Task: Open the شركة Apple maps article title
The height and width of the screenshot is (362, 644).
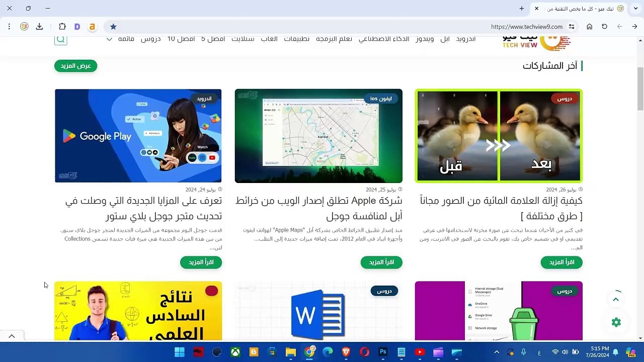Action: 319,208
